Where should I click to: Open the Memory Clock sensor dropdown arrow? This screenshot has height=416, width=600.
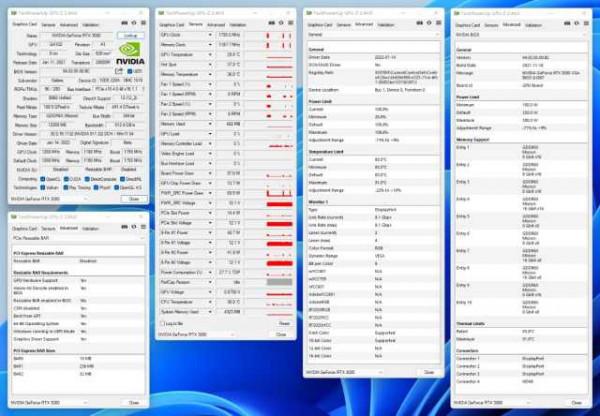tap(210, 45)
